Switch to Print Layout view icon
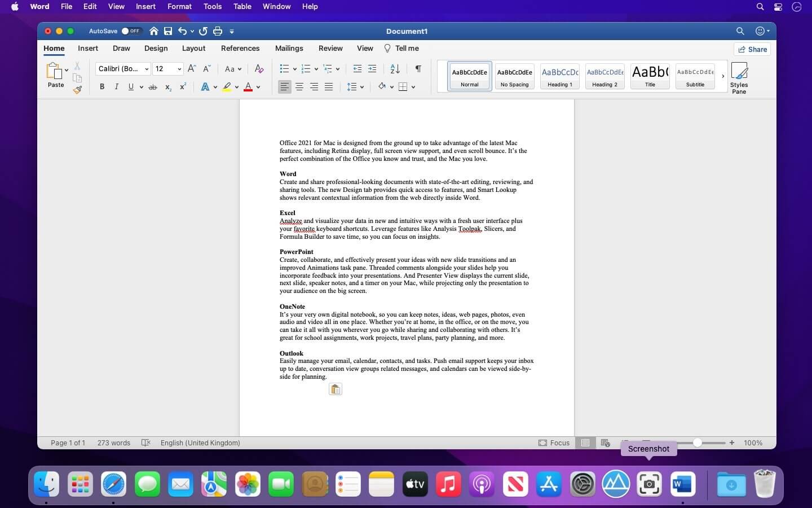 pyautogui.click(x=585, y=443)
